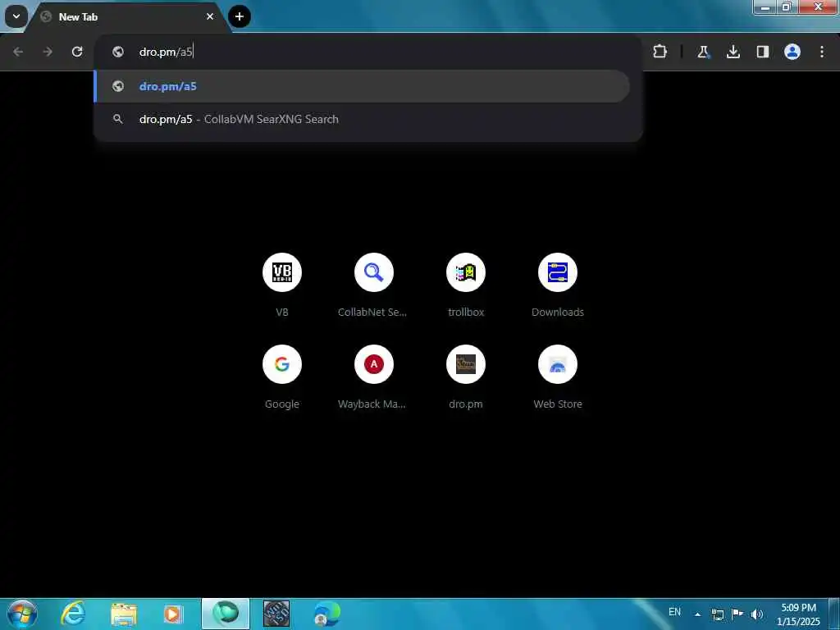Open the Win-150 taskbar app
The image size is (840, 630).
276,614
